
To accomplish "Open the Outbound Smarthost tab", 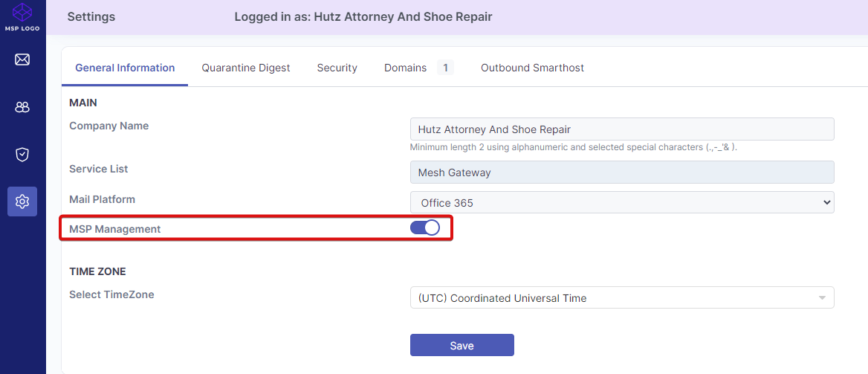I will coord(532,68).
